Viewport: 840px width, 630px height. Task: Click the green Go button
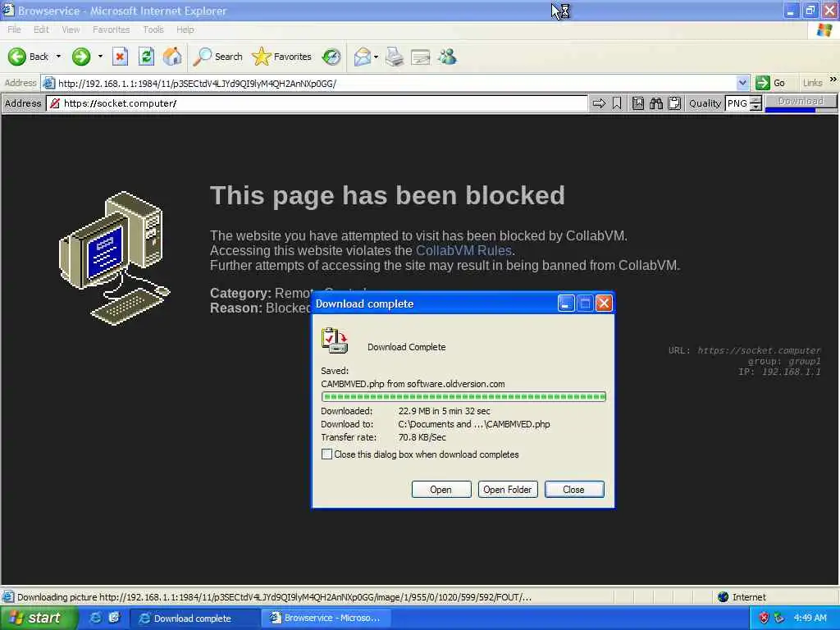click(770, 83)
